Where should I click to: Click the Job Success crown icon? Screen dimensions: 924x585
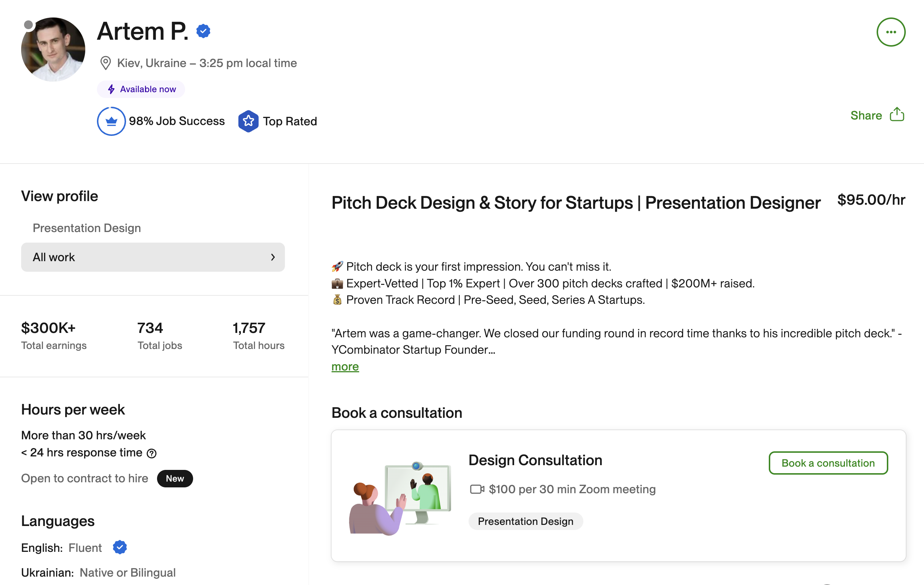coord(111,121)
